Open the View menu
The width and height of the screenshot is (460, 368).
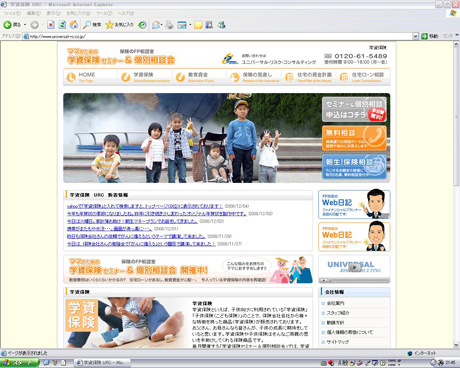[53, 13]
